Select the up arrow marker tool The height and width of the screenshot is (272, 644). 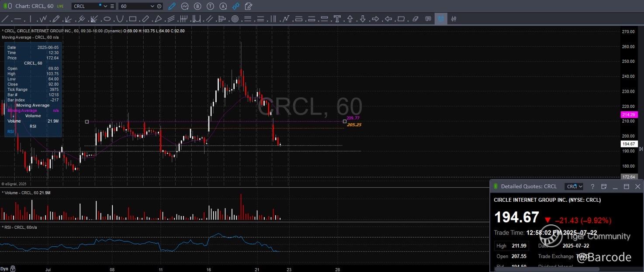pyautogui.click(x=350, y=19)
